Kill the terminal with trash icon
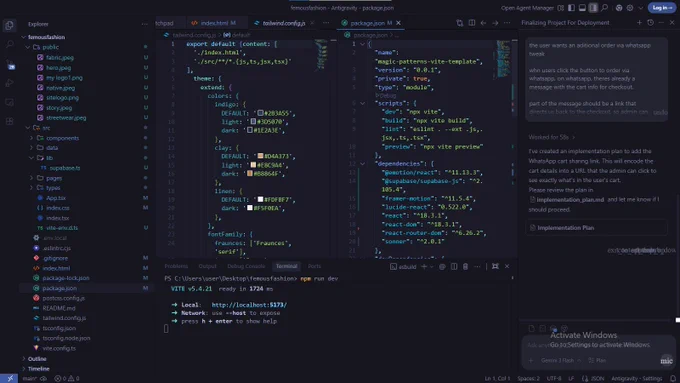The width and height of the screenshot is (680, 383). pos(465,266)
